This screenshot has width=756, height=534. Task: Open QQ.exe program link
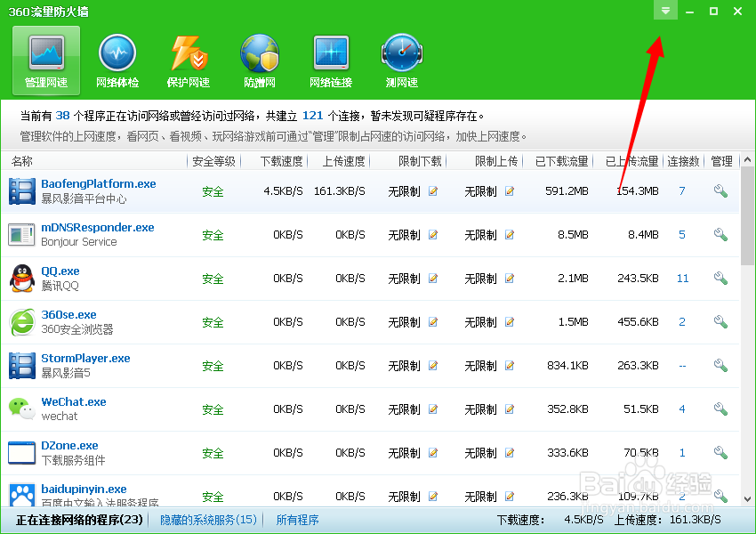[x=60, y=271]
